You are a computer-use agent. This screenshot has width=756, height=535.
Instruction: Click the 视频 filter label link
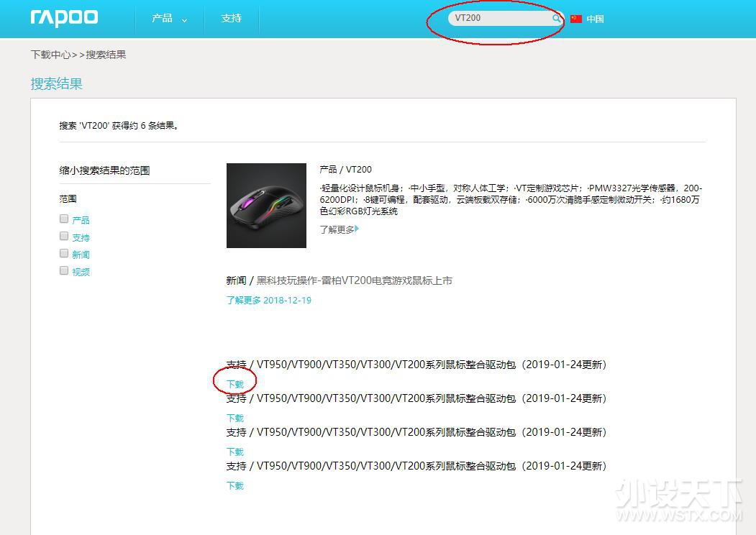click(x=81, y=272)
